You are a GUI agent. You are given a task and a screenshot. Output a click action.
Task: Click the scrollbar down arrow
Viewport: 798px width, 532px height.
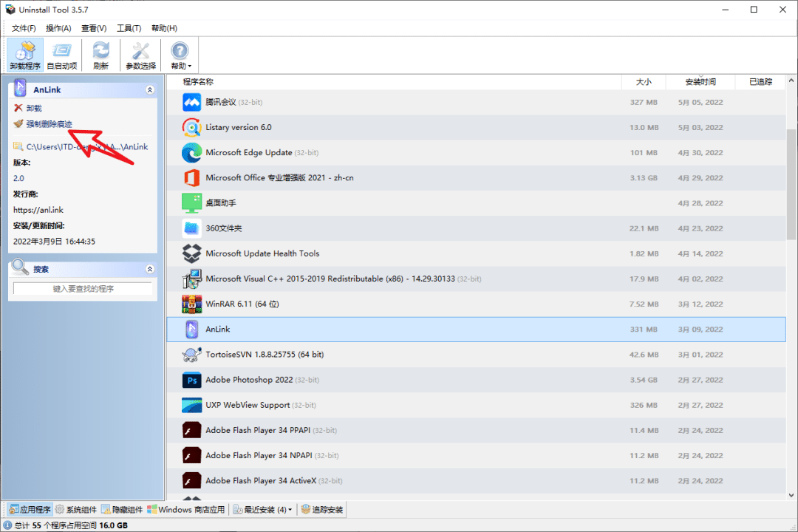pyautogui.click(x=791, y=494)
